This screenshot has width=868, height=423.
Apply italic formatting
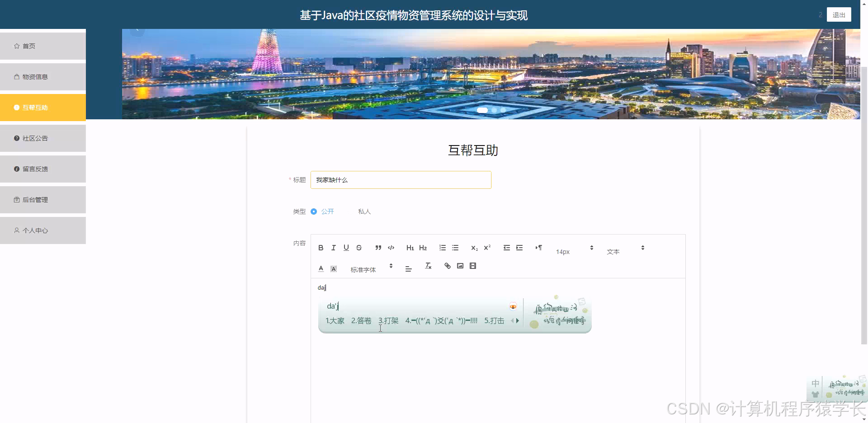(333, 247)
